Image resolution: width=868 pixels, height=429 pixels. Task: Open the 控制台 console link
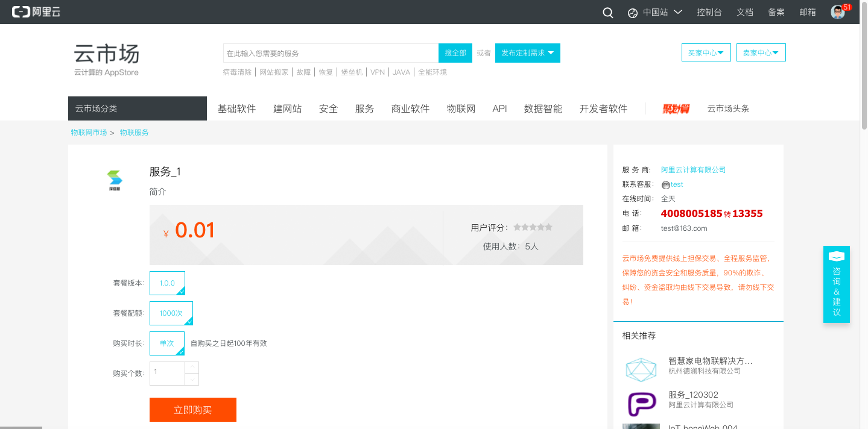[709, 12]
